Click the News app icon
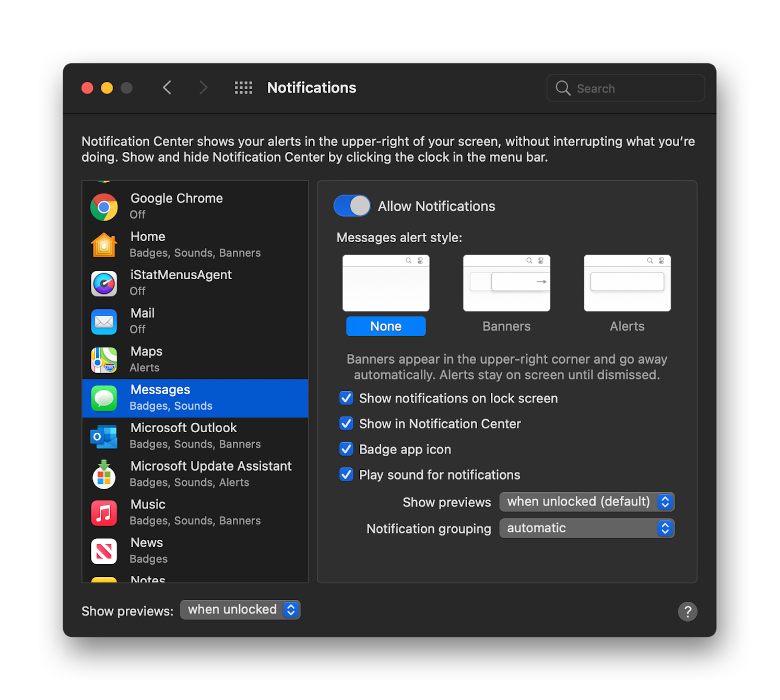 click(x=104, y=551)
